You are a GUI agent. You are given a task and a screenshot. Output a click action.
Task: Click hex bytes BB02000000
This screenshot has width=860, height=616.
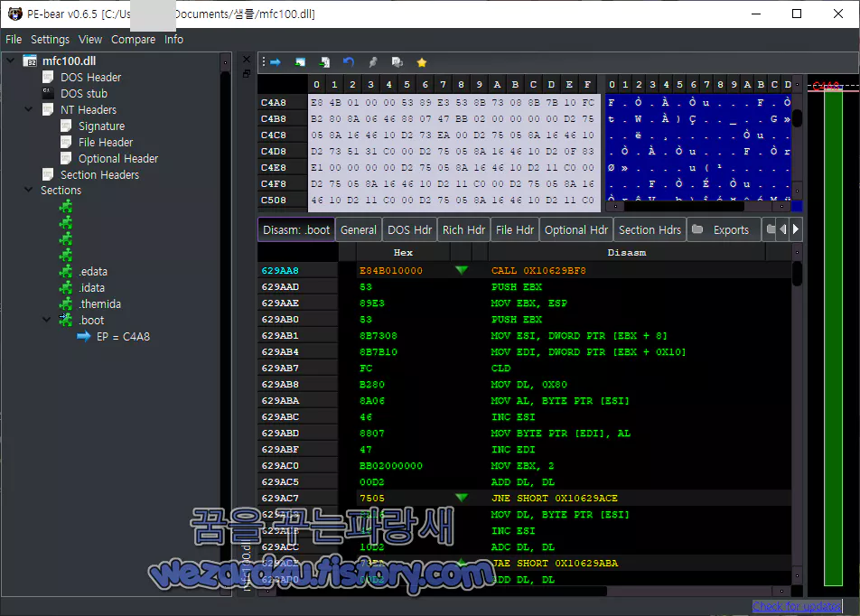[x=390, y=466]
